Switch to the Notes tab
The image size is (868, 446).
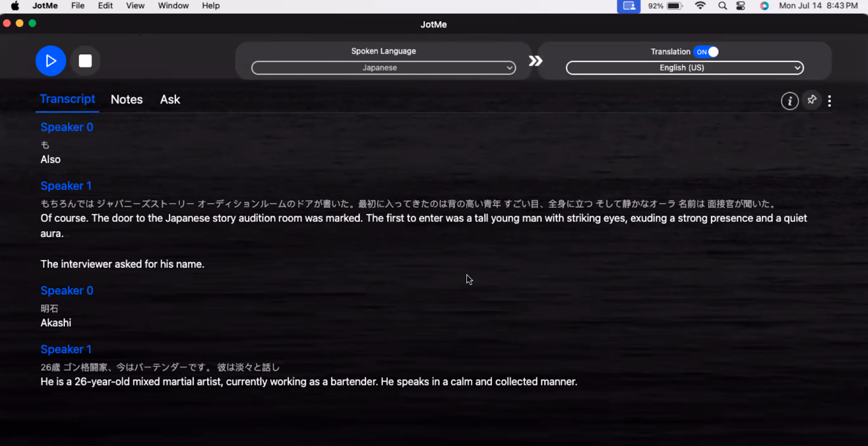coord(126,99)
